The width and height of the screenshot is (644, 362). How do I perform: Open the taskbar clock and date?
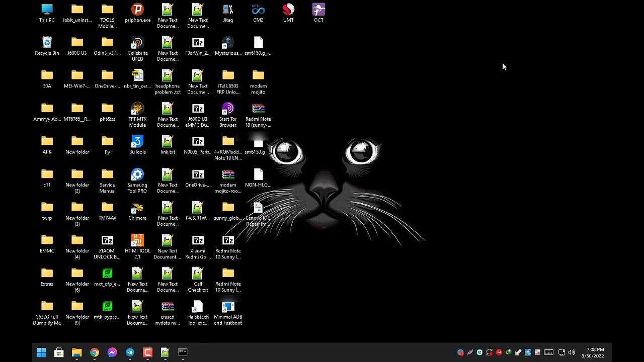[593, 352]
